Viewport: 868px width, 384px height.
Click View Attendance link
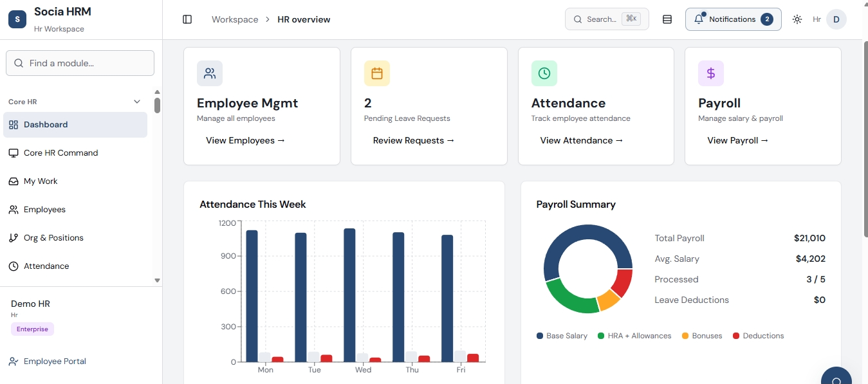click(x=582, y=140)
